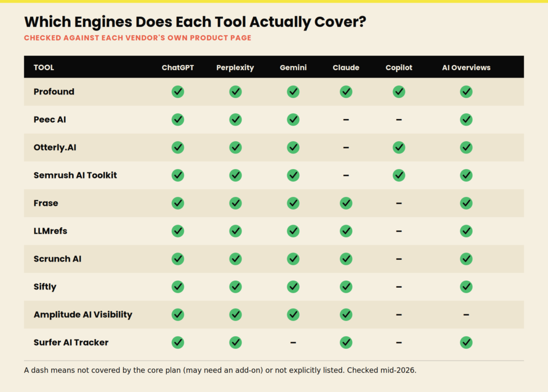Click Profound's Copilot checkmark
This screenshot has width=548, height=392.
point(399,91)
